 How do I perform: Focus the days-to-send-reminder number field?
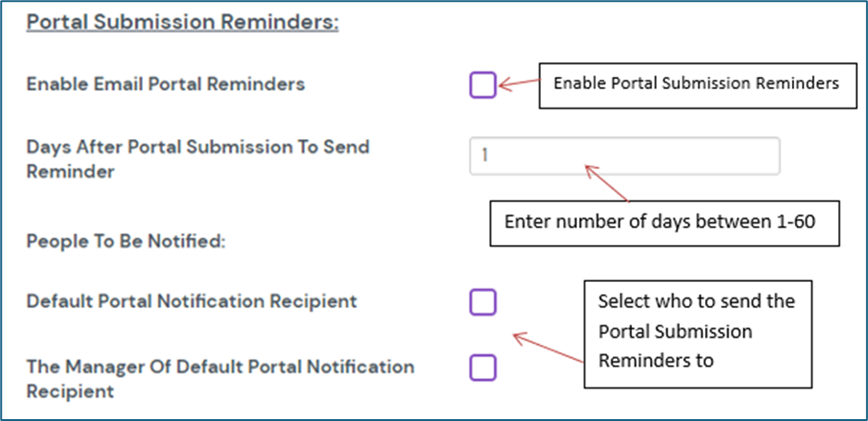[624, 157]
